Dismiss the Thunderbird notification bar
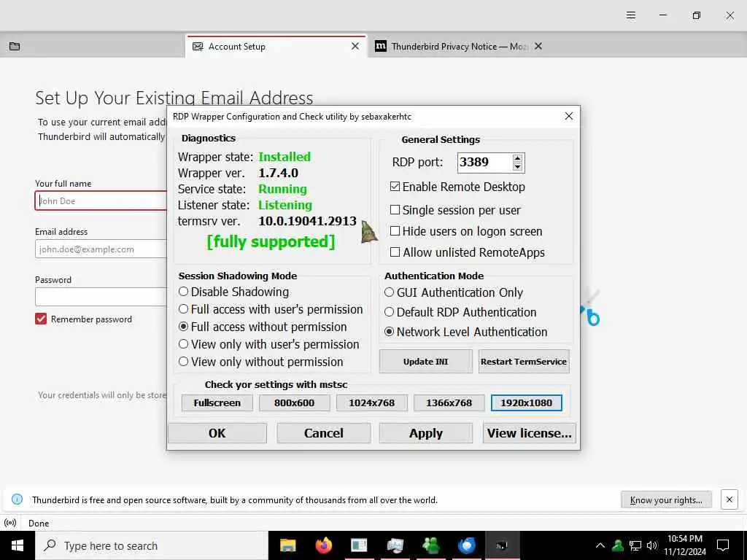Viewport: 747px width, 560px height. click(x=729, y=499)
